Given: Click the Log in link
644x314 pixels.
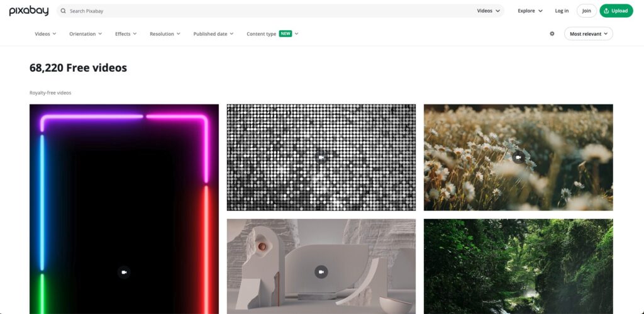Looking at the screenshot, I should pos(562,11).
